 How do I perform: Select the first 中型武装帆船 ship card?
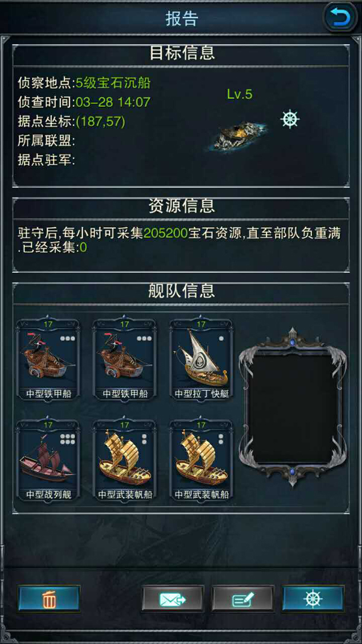click(125, 460)
